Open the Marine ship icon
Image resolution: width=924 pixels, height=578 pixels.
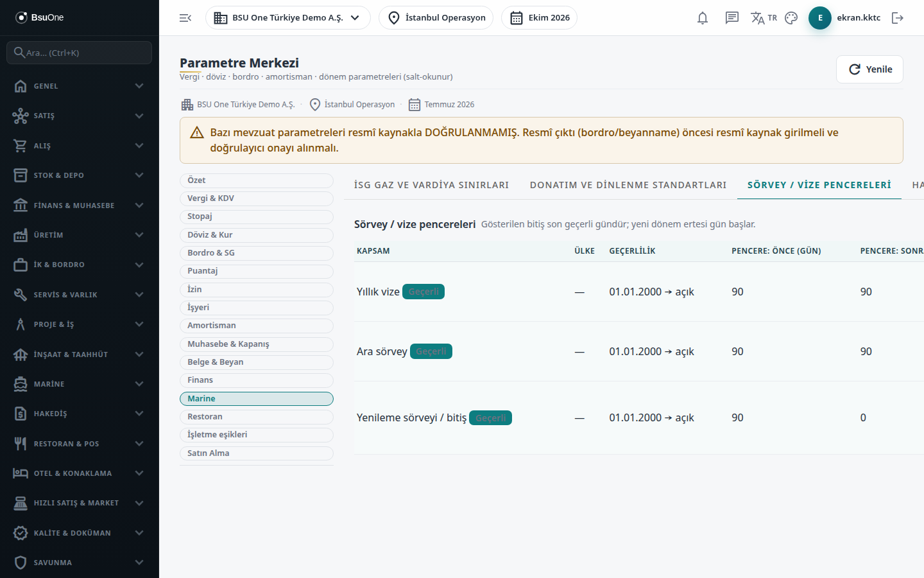[x=21, y=384]
